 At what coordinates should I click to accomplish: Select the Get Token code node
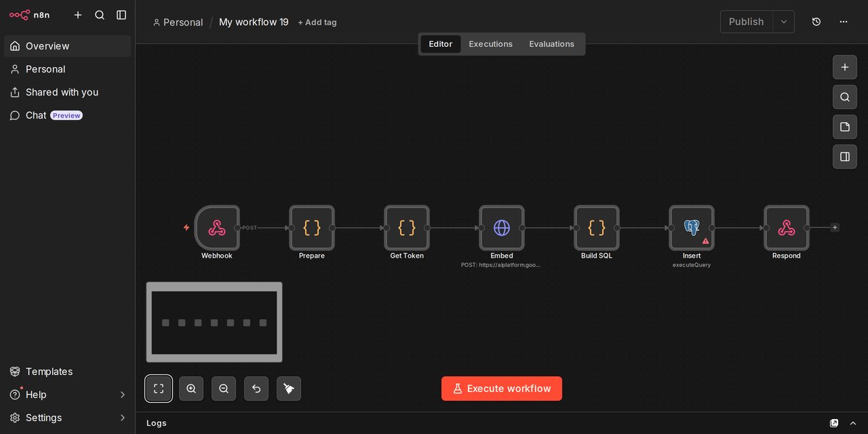(407, 228)
